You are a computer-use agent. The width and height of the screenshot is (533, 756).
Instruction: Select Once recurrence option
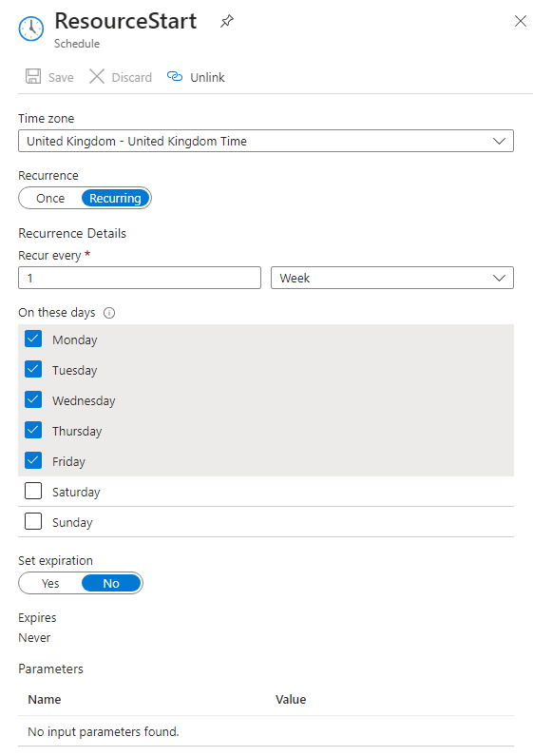click(50, 198)
